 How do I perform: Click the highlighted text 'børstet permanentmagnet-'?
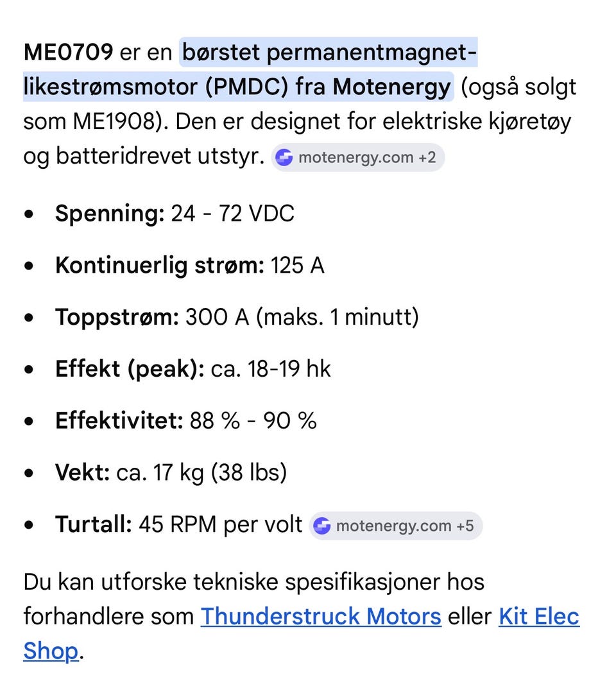329,53
